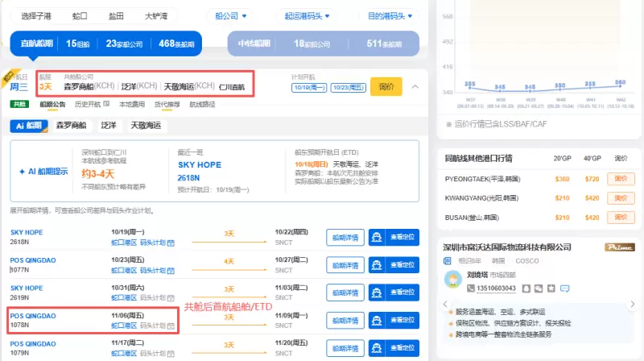Open the 目的港码头 dropdown filter
The height and width of the screenshot is (361, 644).
coord(390,16)
